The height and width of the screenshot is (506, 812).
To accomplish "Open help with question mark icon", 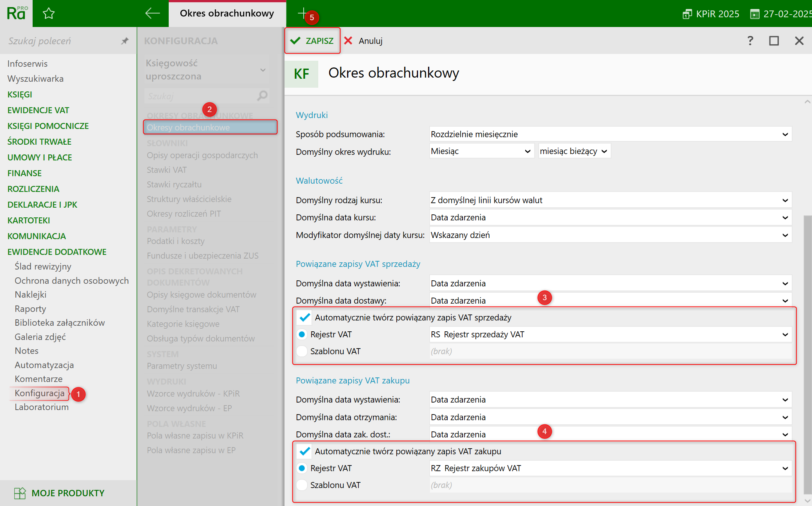I will coord(750,40).
